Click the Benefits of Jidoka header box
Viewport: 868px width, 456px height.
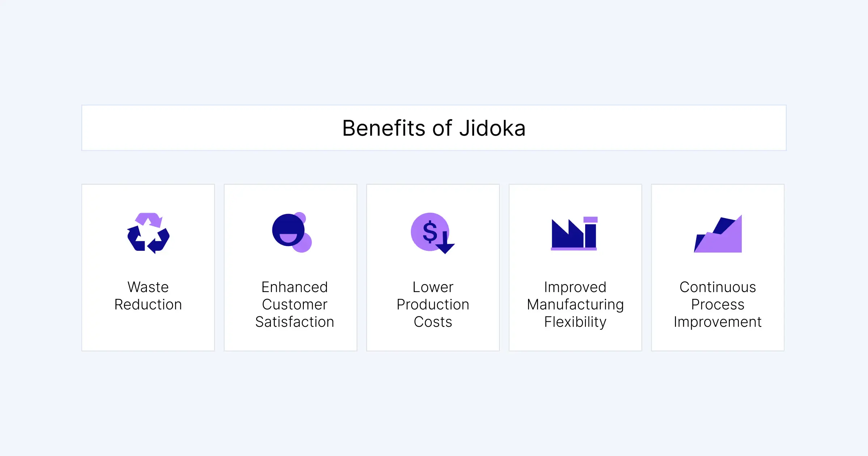(434, 128)
